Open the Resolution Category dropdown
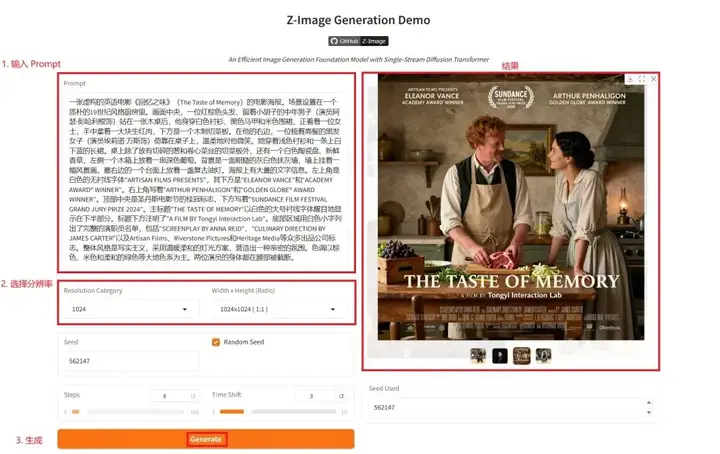This screenshot has width=720, height=454. point(131,309)
